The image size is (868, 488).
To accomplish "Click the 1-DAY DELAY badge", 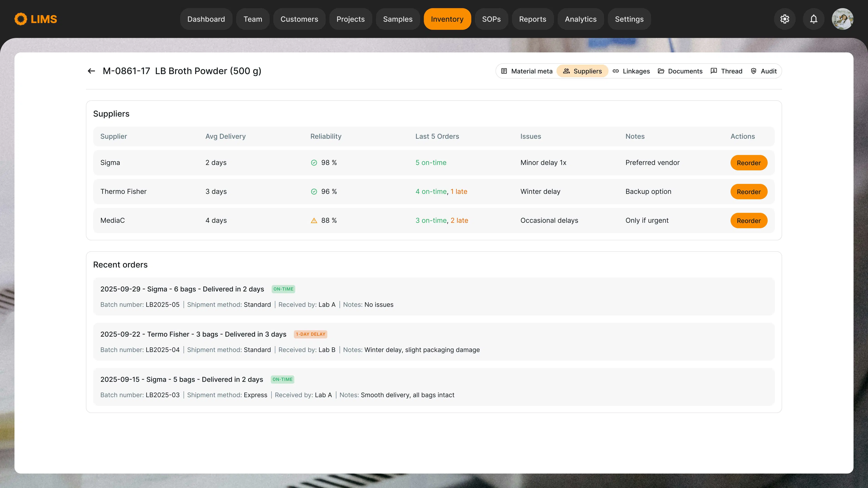I will (310, 334).
